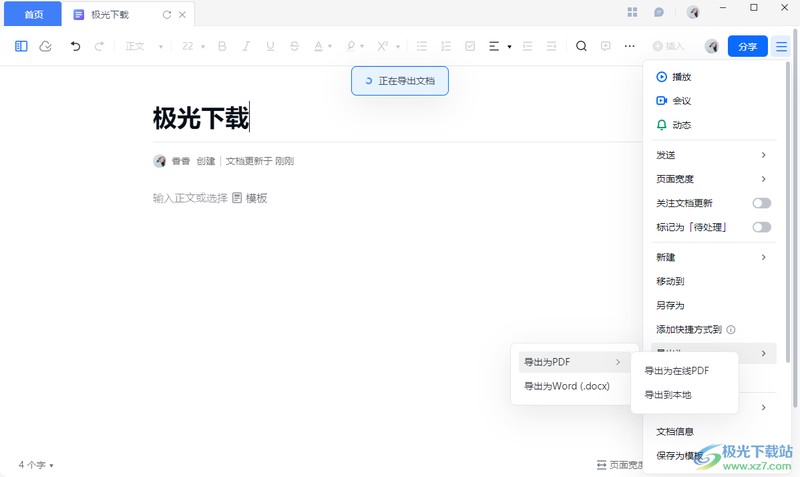The height and width of the screenshot is (477, 800).
Task: Click the collaborator avatar beside 分享
Action: (x=712, y=46)
